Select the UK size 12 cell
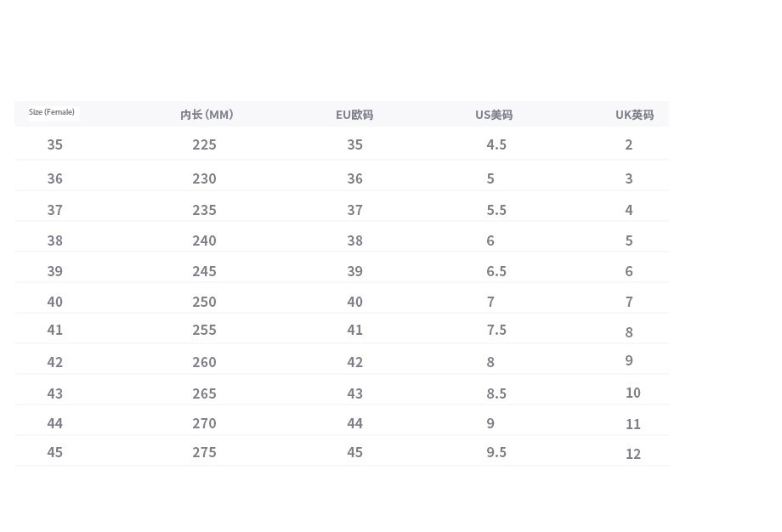 click(x=632, y=454)
